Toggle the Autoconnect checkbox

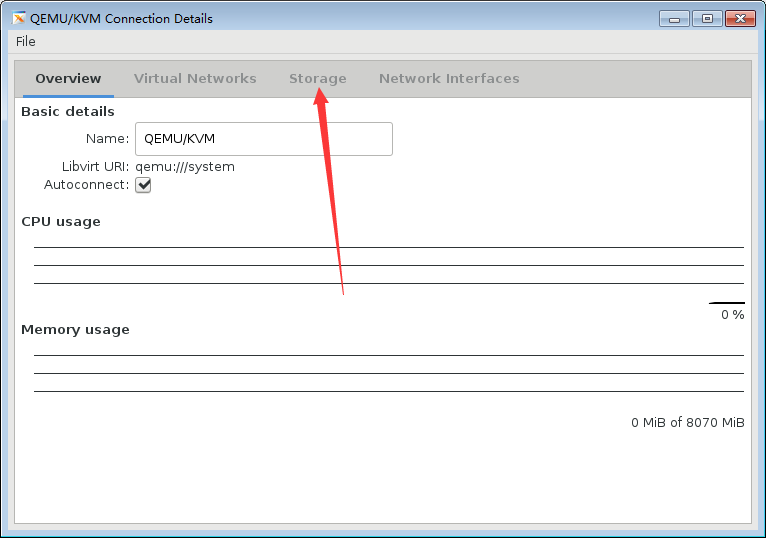tap(143, 185)
